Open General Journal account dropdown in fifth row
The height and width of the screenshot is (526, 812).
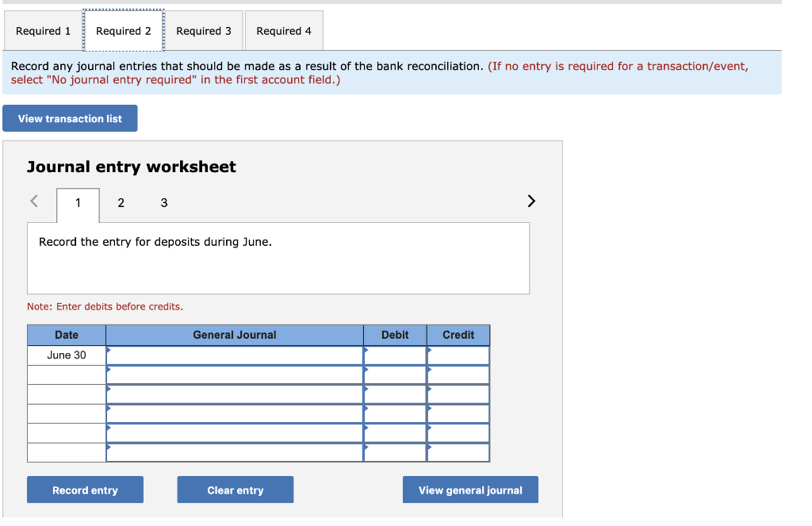(235, 433)
